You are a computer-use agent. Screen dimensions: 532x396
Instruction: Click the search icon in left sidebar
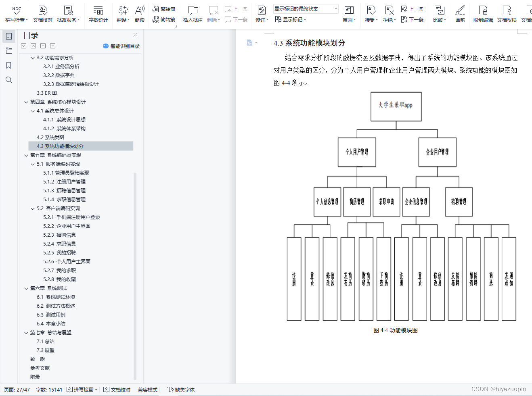(8, 80)
